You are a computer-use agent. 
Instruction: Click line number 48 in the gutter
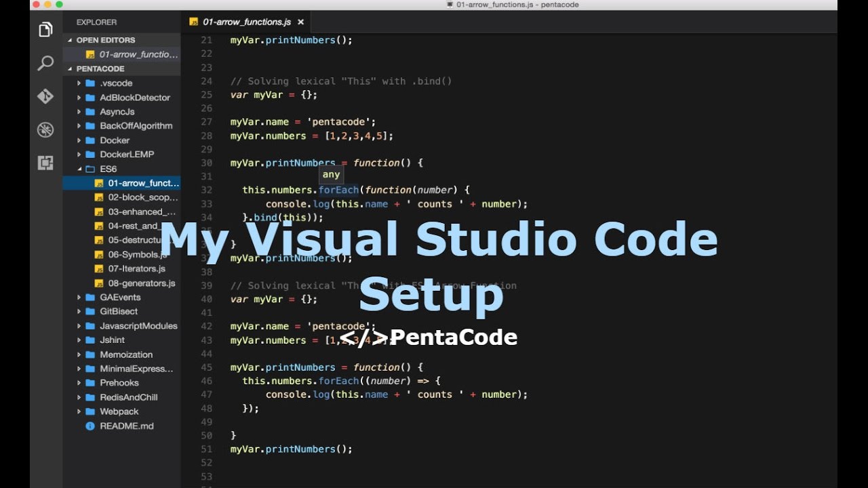[207, 408]
